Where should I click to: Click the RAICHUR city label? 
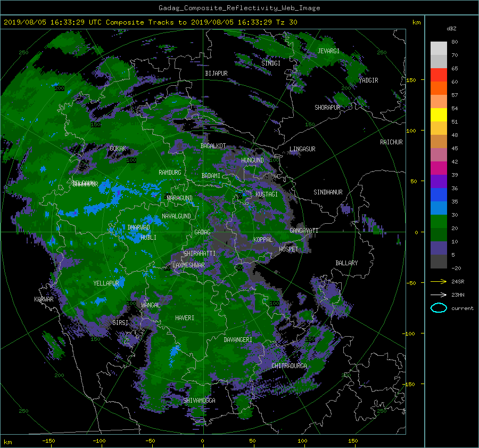(391, 142)
